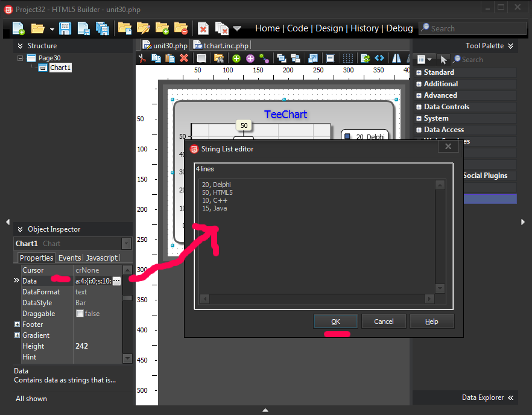Open the Events tab in Object Inspector

click(69, 258)
